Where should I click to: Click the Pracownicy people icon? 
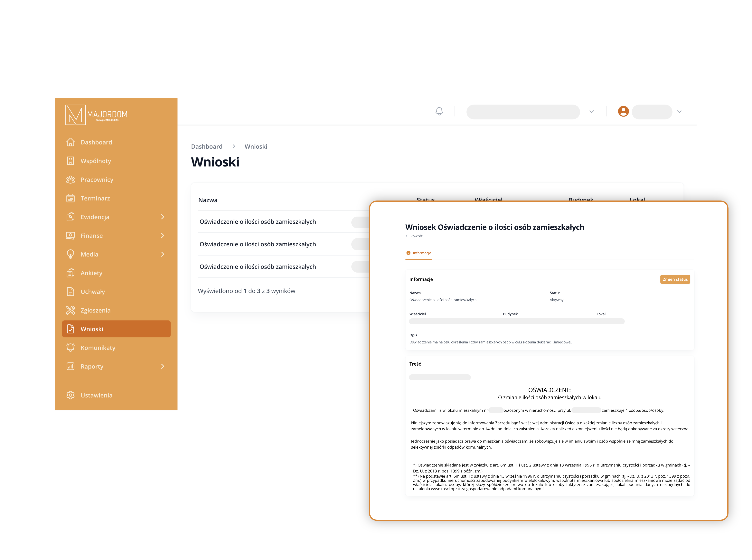[70, 179]
